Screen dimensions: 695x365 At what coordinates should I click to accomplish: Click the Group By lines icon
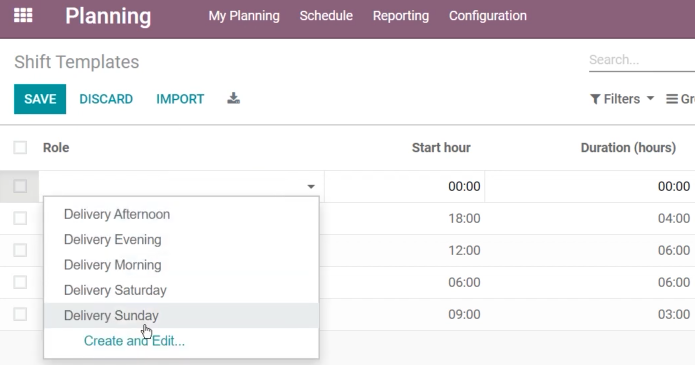672,99
